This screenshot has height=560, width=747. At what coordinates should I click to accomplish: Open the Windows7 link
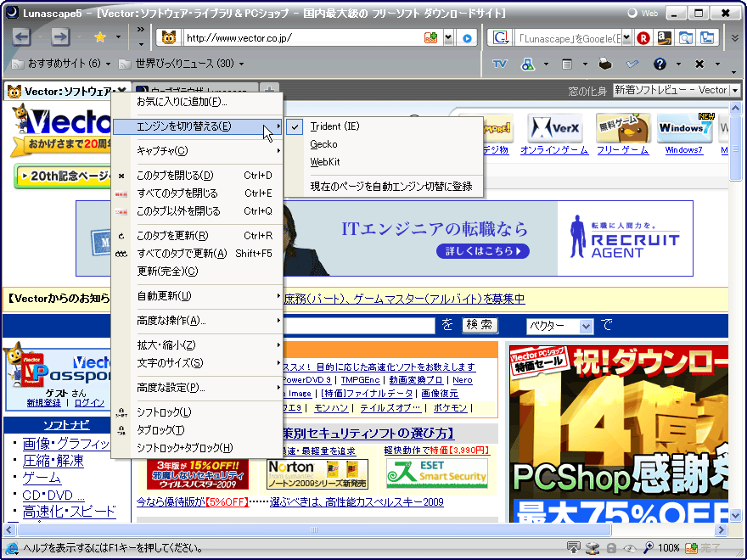(683, 150)
